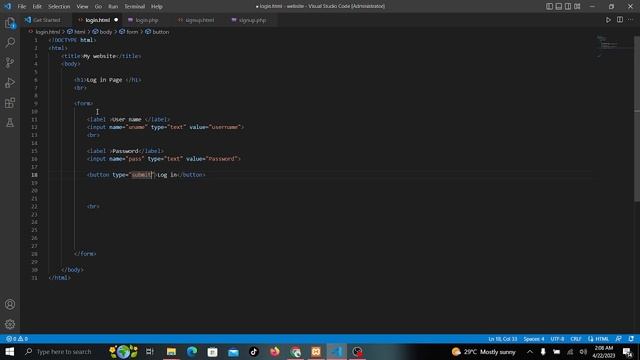This screenshot has height=360, width=640.
Task: Switch to the signup.html tab
Action: tap(200, 20)
